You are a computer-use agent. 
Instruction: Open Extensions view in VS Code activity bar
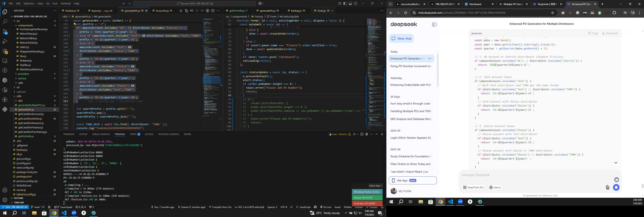click(5, 51)
